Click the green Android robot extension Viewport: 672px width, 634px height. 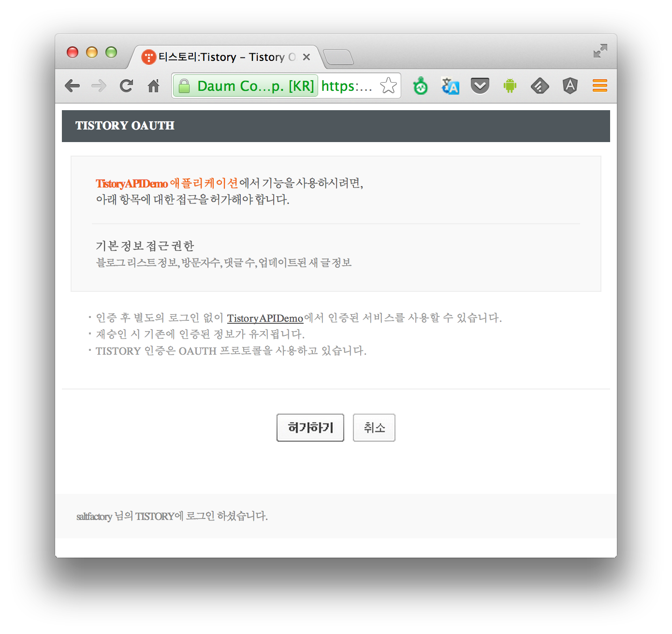coord(510,86)
